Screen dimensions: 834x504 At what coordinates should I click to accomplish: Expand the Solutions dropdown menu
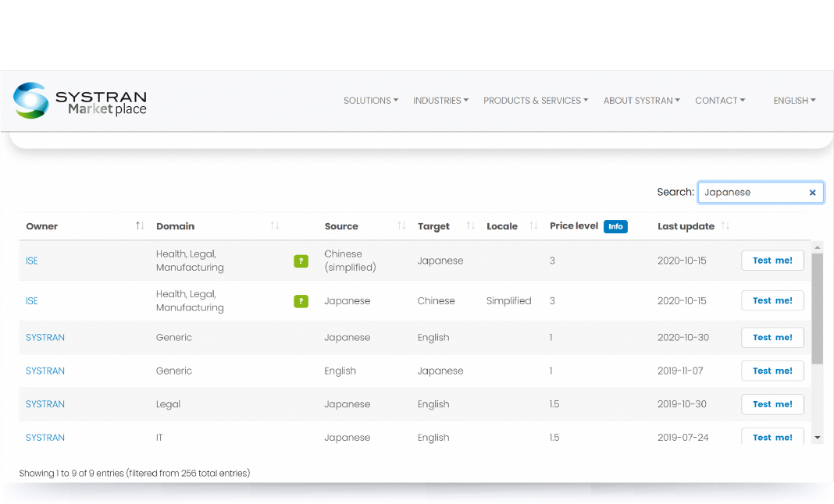point(371,101)
